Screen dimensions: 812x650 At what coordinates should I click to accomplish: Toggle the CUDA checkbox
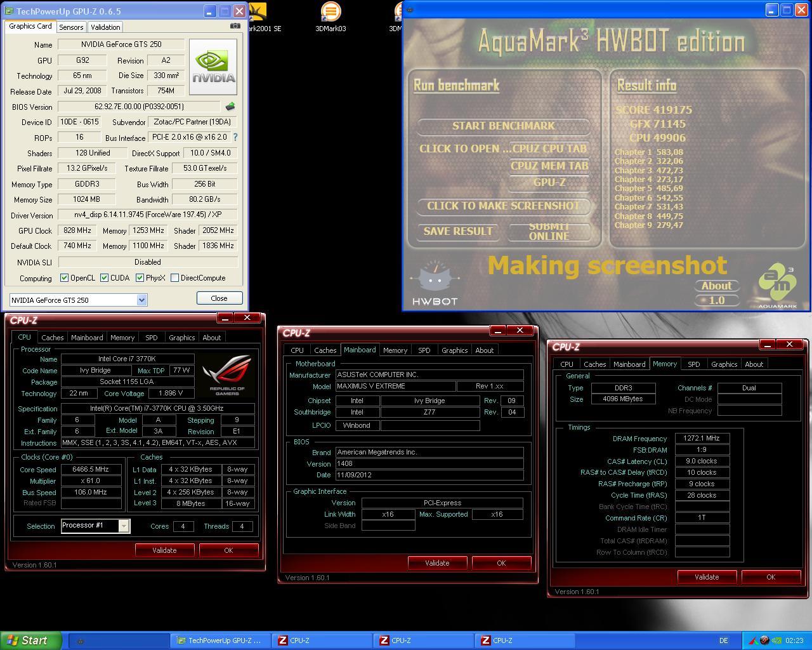104,278
